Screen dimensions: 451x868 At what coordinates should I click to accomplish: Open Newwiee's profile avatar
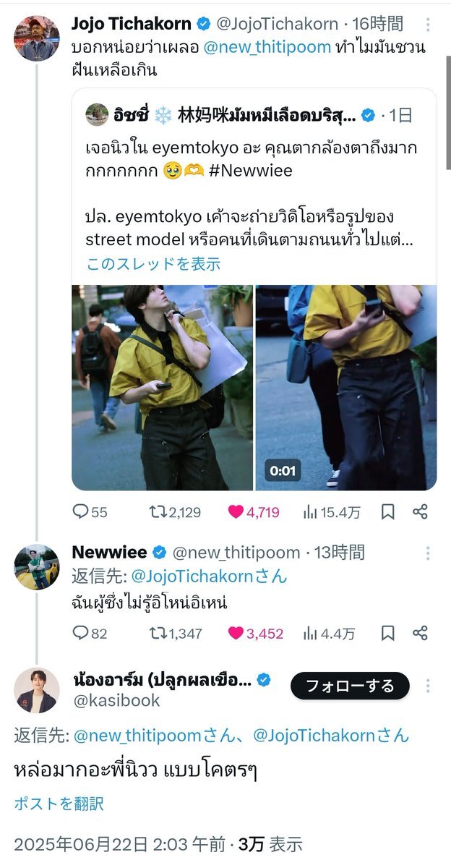click(x=36, y=567)
